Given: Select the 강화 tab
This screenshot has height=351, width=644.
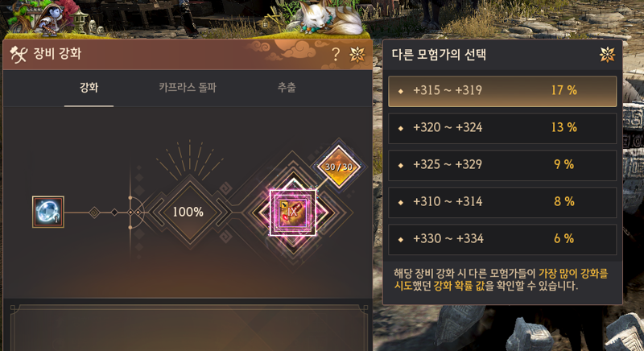Looking at the screenshot, I should click(89, 88).
